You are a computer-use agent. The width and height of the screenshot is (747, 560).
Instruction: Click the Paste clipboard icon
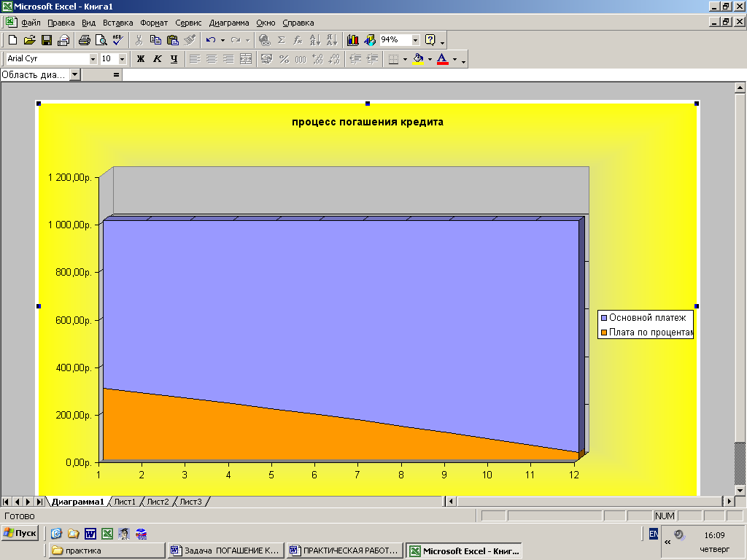172,41
